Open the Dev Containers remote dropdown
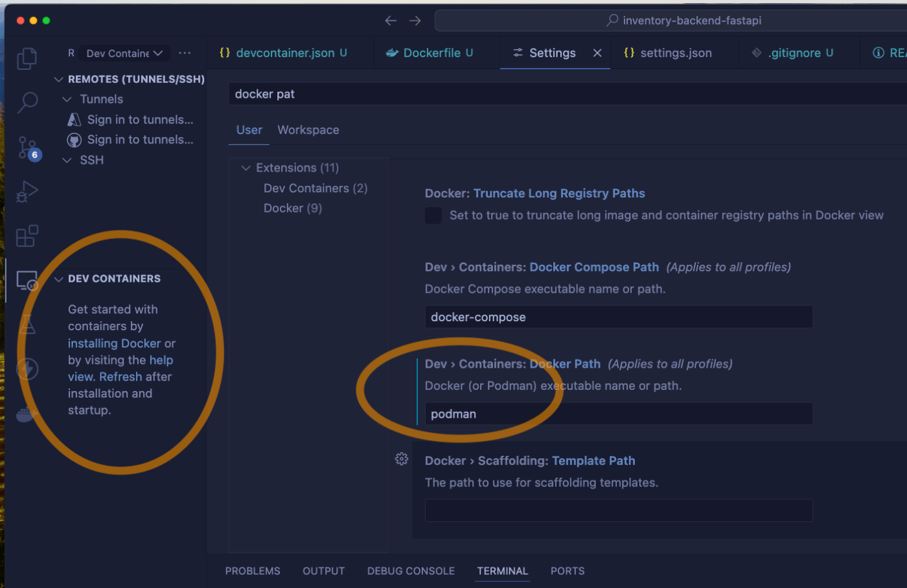The image size is (907, 588). pos(123,53)
